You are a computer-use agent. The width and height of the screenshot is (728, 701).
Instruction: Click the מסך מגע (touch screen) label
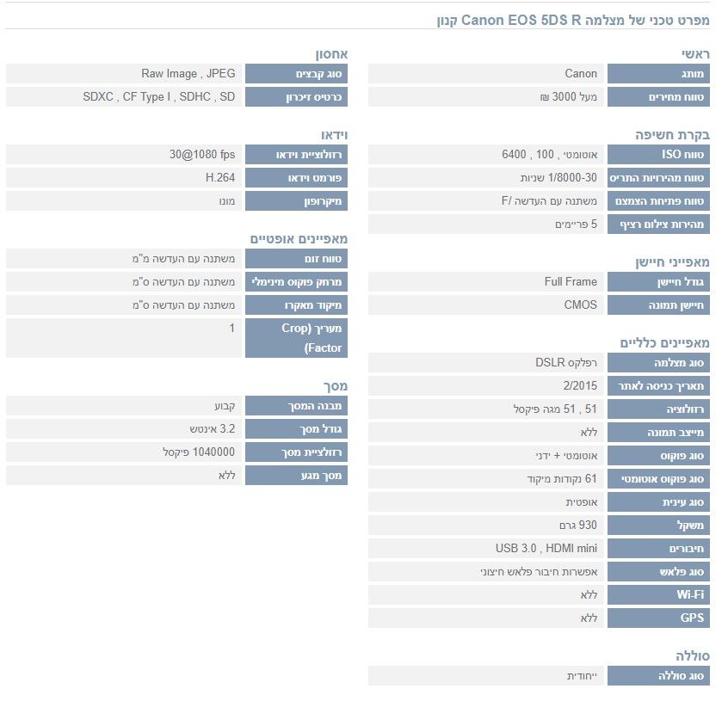296,475
